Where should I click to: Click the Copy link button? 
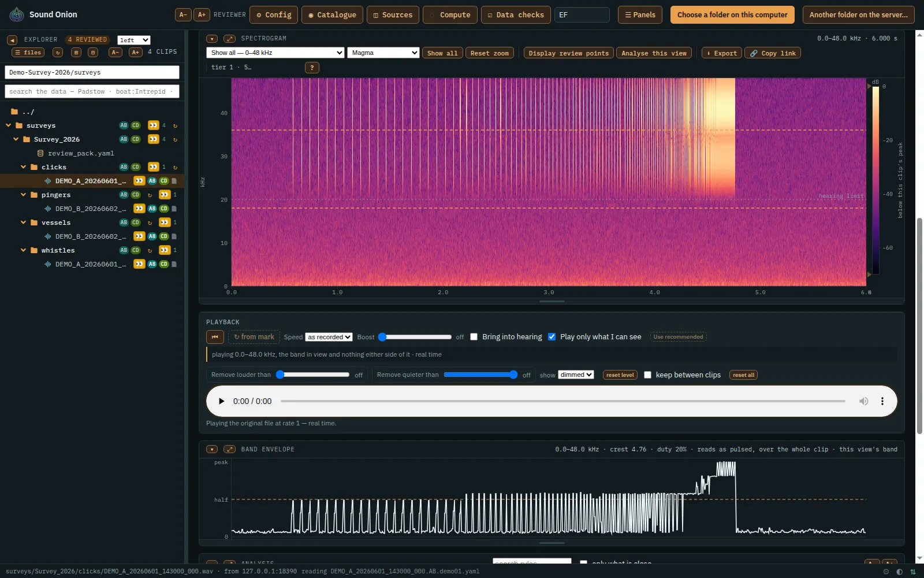(773, 53)
